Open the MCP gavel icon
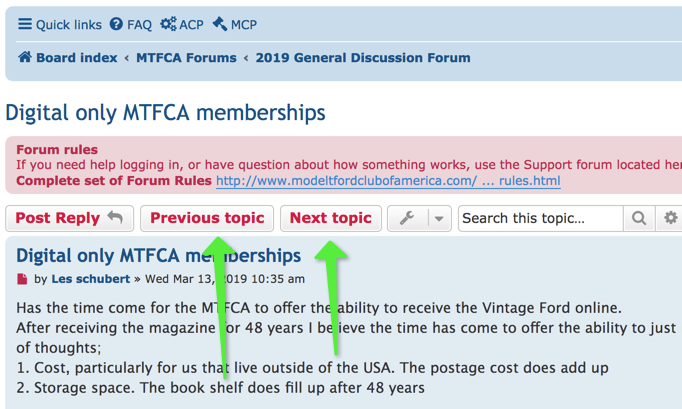This screenshot has height=409, width=682. [219, 24]
